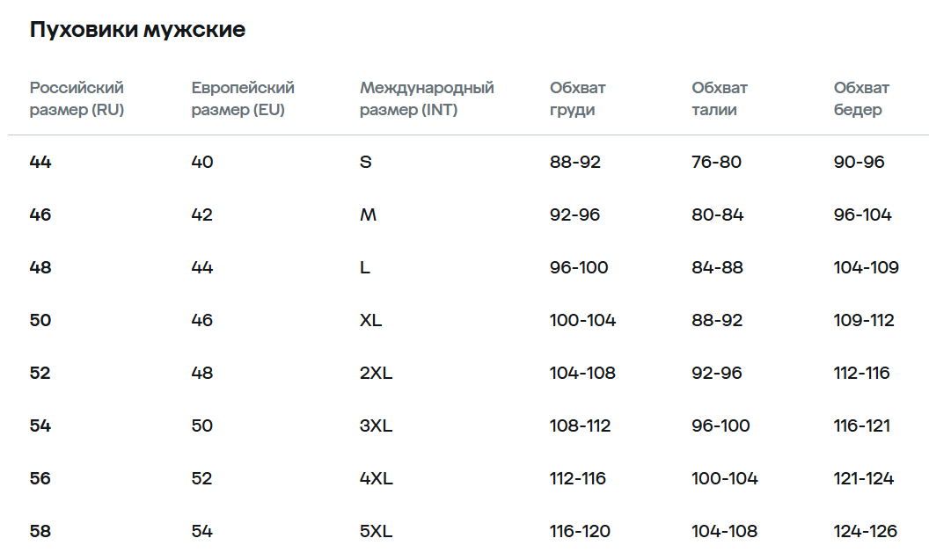929x560 pixels.
Task: Click the "Обхват талии" column header
Action: [x=720, y=98]
